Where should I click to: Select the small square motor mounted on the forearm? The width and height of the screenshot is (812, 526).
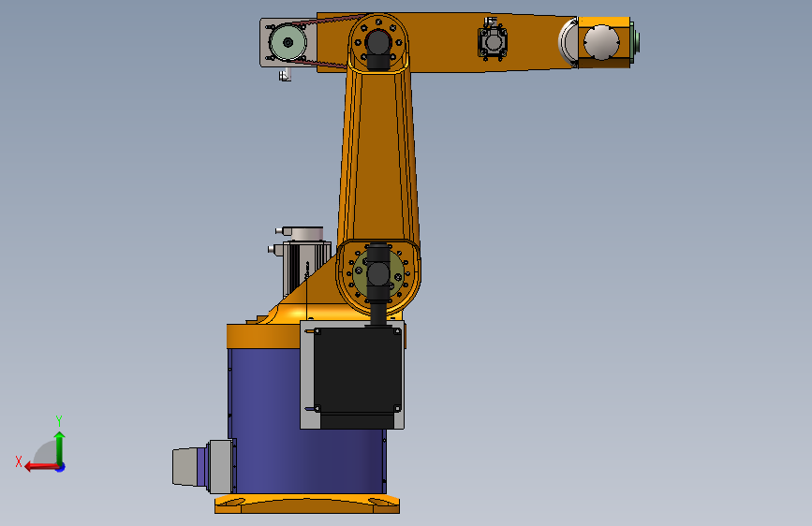[492, 41]
